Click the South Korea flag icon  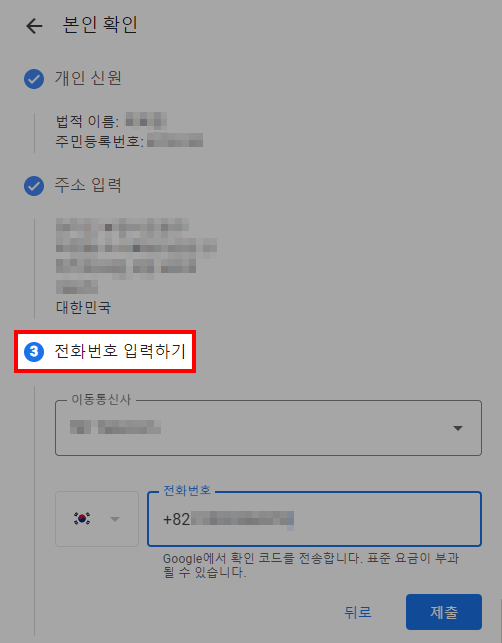(x=82, y=519)
